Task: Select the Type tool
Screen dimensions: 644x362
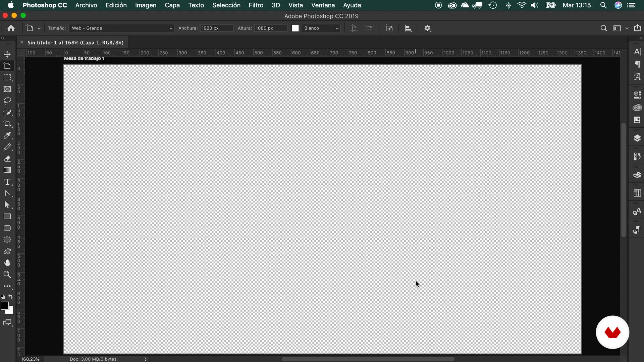Action: click(x=7, y=182)
